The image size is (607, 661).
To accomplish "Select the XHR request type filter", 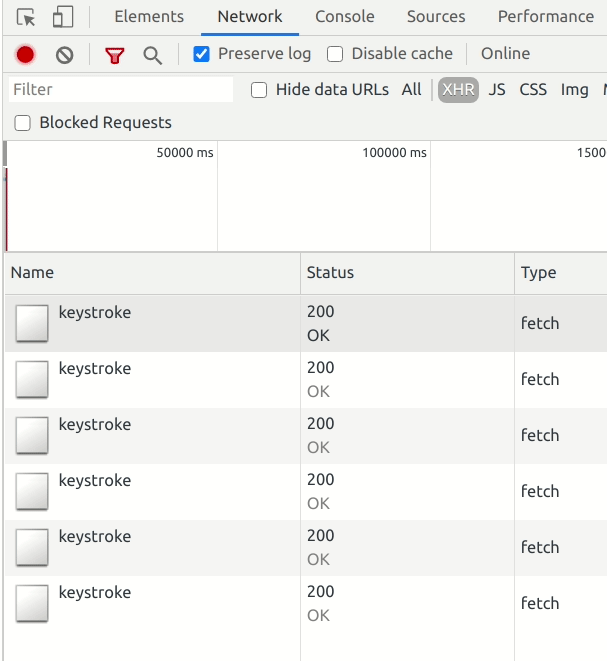I will (458, 90).
